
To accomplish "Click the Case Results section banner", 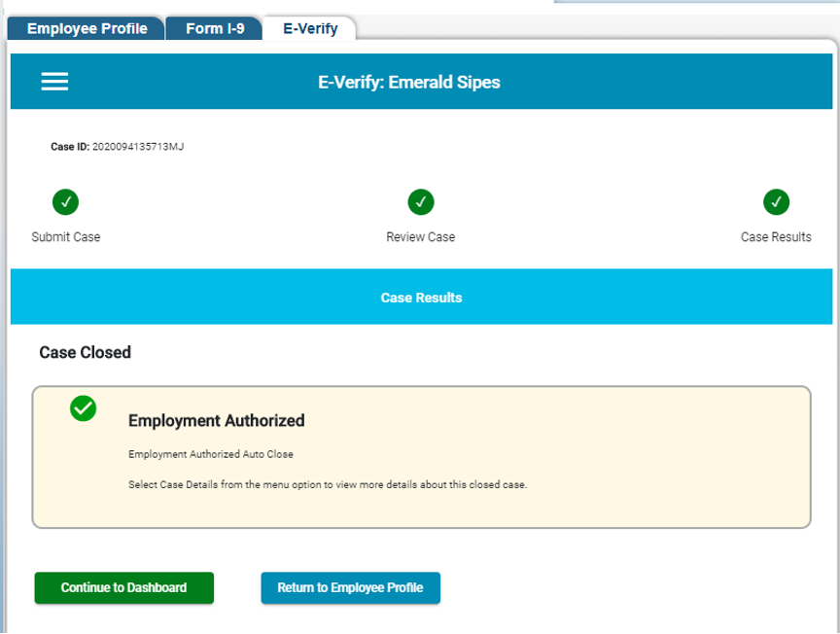I will tap(421, 297).
